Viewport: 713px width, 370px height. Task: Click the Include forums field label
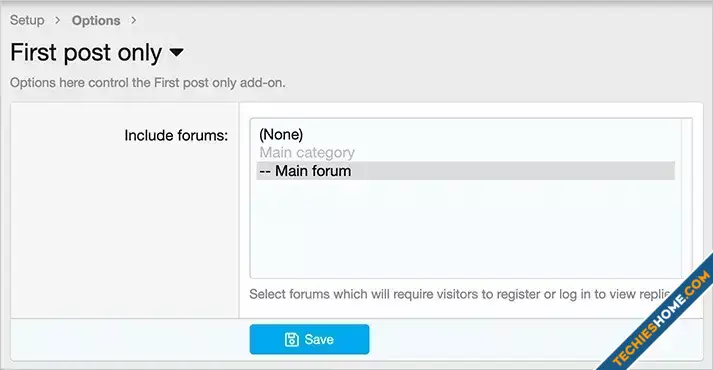[176, 135]
